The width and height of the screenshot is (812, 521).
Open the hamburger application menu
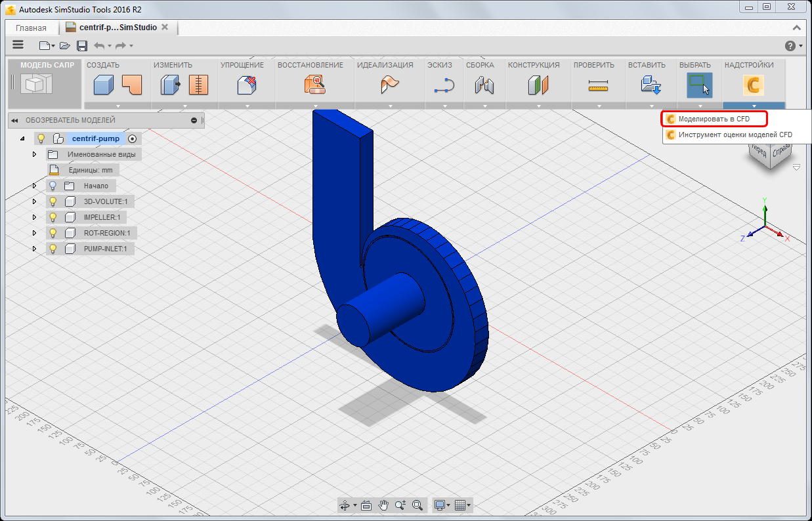[x=18, y=45]
